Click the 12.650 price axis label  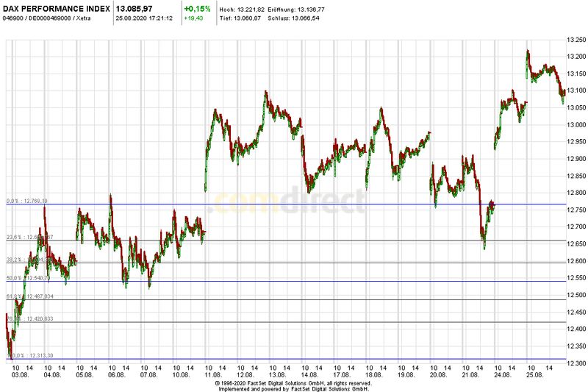pyautogui.click(x=576, y=244)
